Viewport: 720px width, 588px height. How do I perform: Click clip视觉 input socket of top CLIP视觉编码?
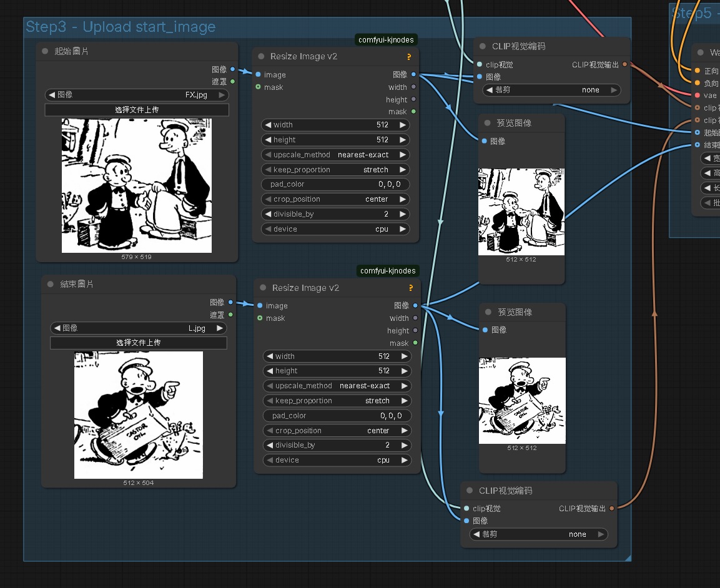tap(480, 65)
